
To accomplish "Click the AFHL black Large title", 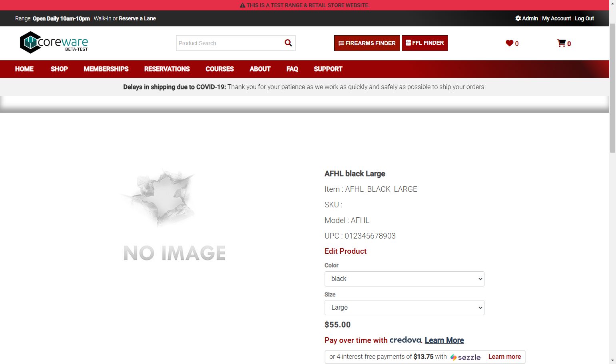I will coord(355,174).
